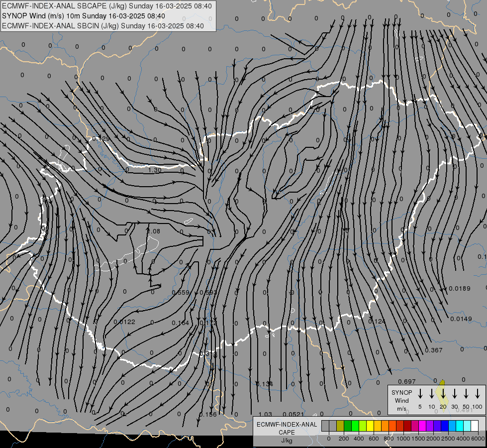Pick the pure yellow CAPE scale swatch

pyautogui.click(x=370, y=426)
